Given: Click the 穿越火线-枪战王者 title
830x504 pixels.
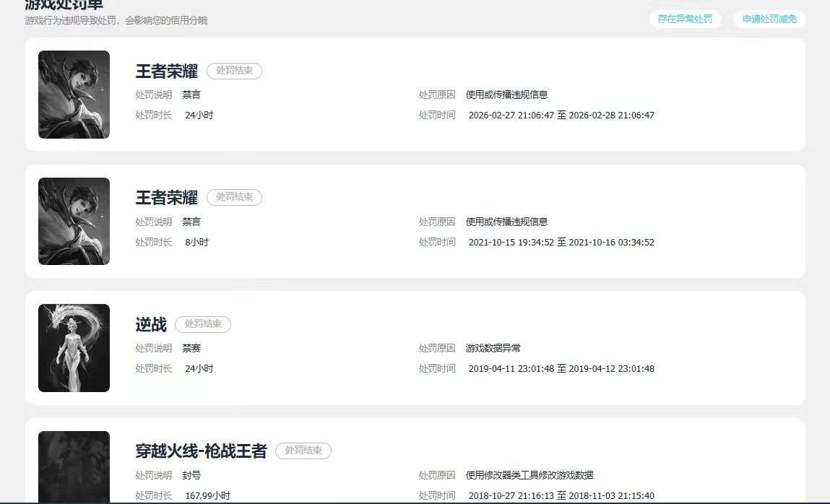Looking at the screenshot, I should [x=201, y=451].
